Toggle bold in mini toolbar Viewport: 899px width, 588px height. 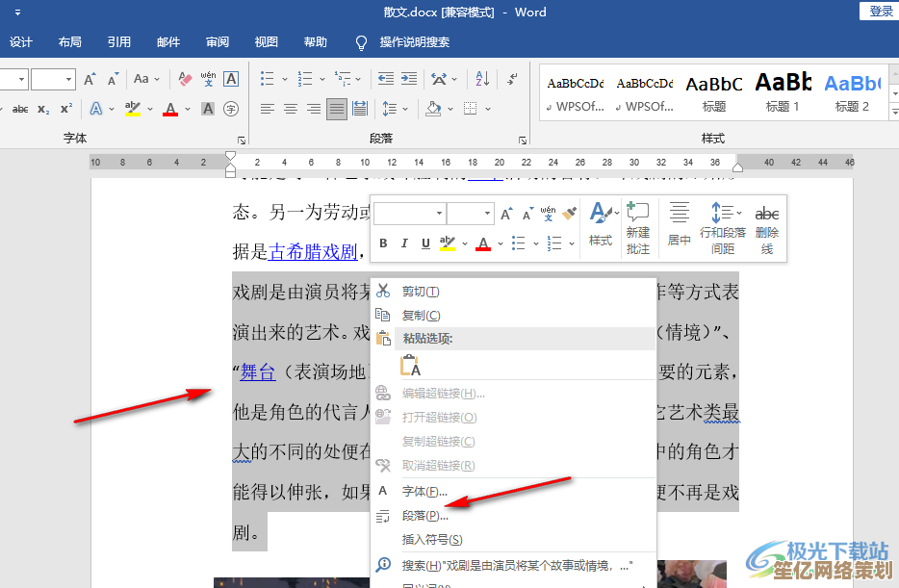383,243
